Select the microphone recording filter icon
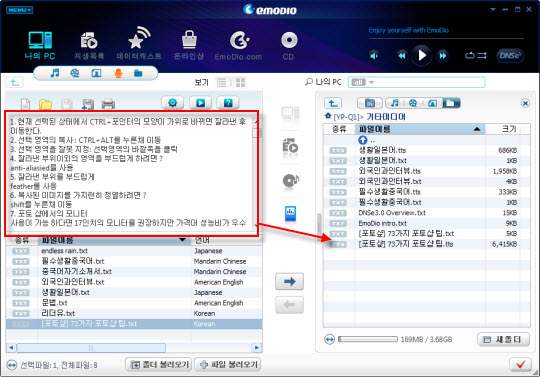Viewport: 540px width, 377px height. 118,73
